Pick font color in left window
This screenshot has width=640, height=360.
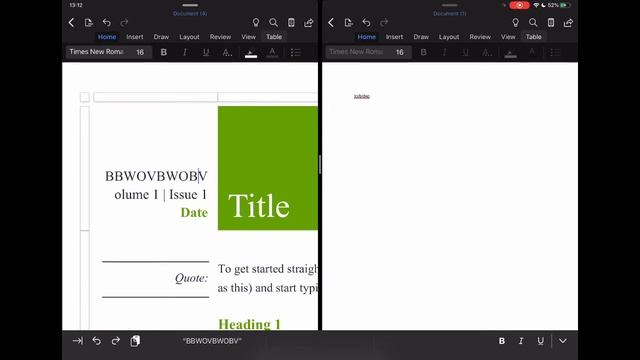click(x=272, y=52)
